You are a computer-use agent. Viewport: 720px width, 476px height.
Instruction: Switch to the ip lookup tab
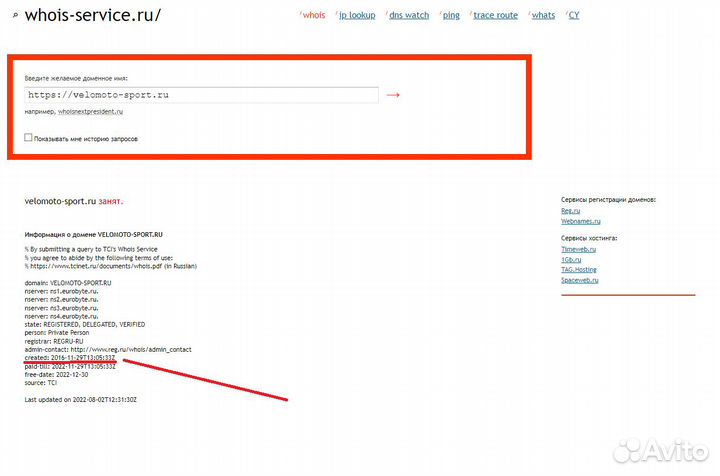pyautogui.click(x=356, y=16)
